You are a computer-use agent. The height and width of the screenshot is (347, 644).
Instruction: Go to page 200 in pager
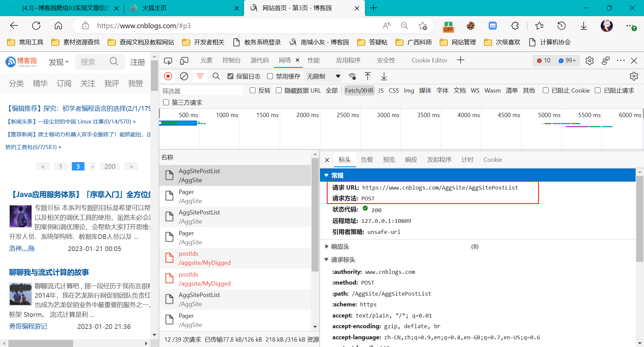point(110,166)
